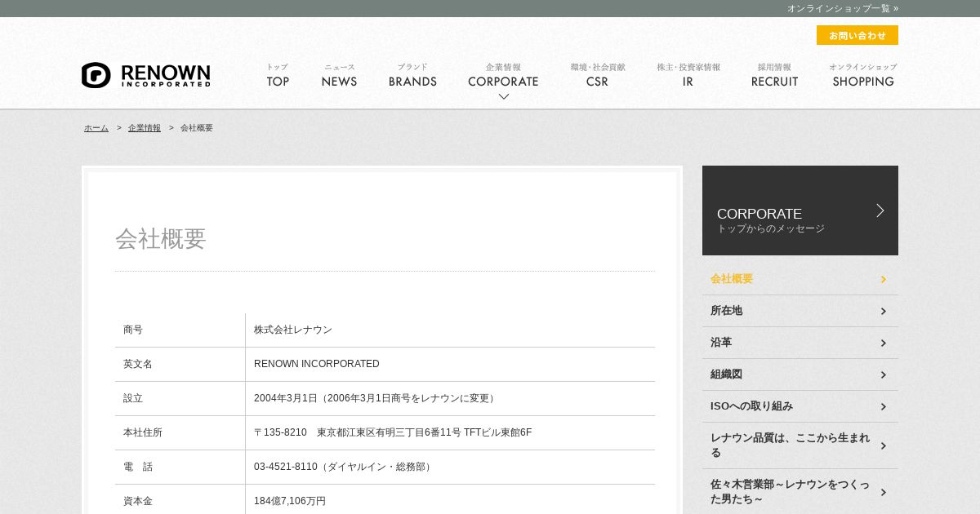
Task: Click chevron beside レナウン品質は、ここから生まれる
Action: tap(884, 446)
